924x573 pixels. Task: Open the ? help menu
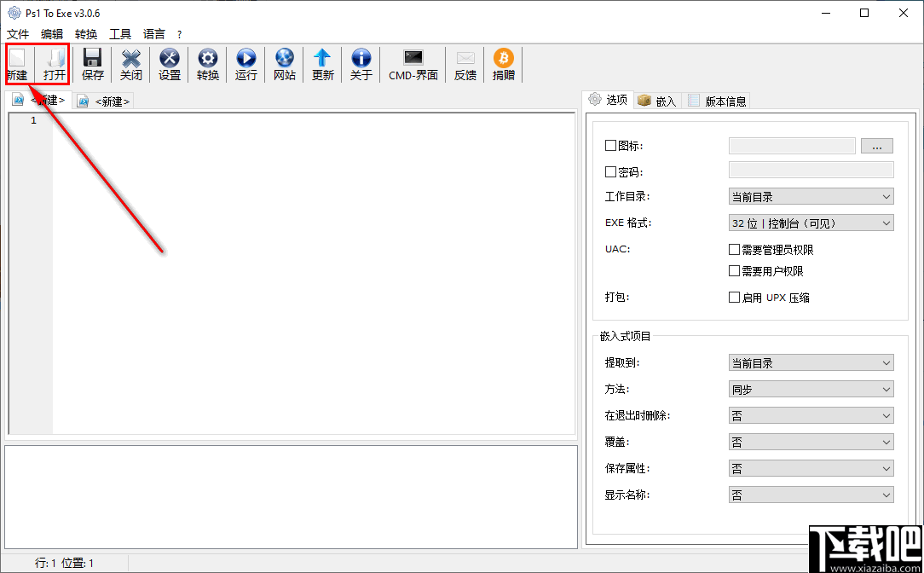point(180,35)
